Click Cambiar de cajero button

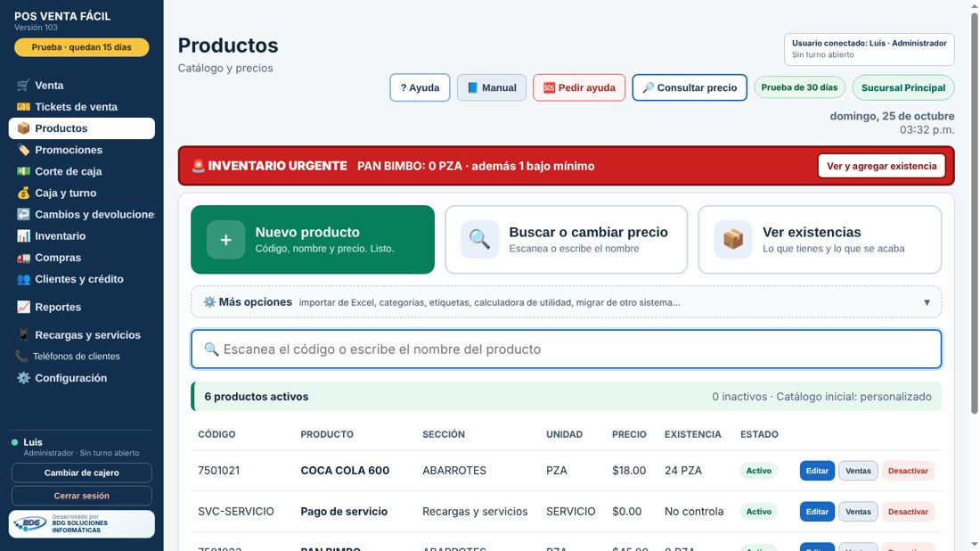(82, 473)
